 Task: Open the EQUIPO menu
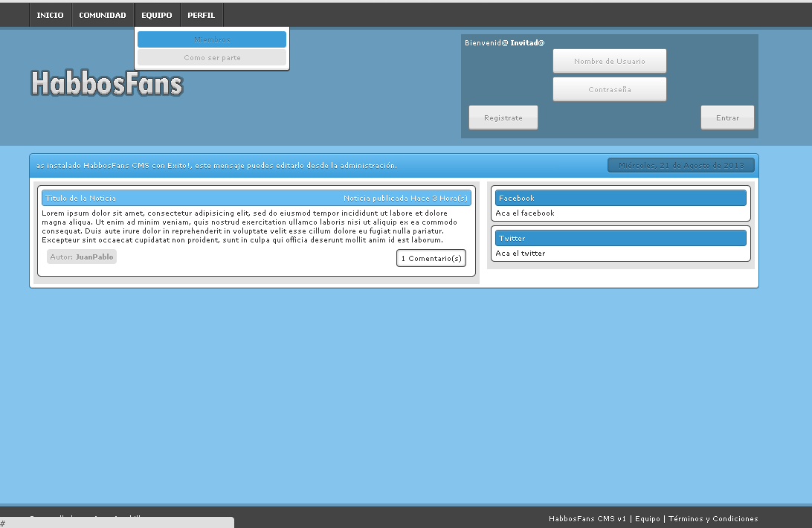pyautogui.click(x=157, y=15)
